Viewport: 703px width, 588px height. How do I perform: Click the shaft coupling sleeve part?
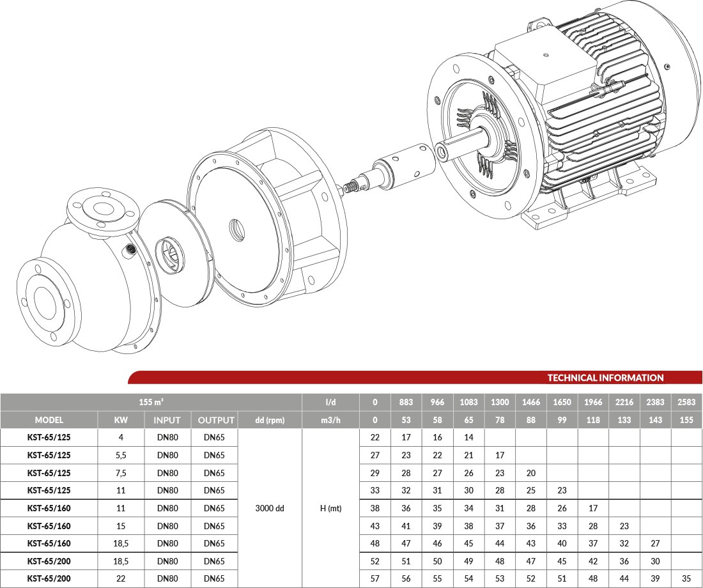(x=403, y=166)
